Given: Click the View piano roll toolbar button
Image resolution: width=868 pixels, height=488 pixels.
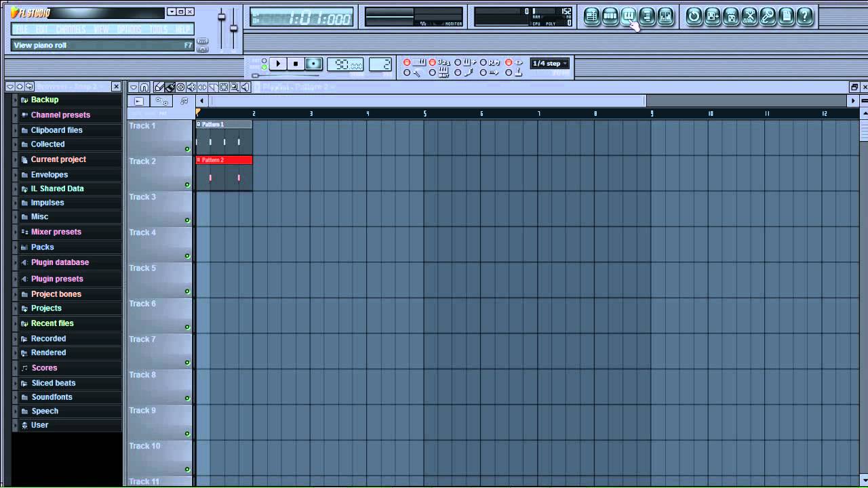Looking at the screenshot, I should pyautogui.click(x=629, y=16).
